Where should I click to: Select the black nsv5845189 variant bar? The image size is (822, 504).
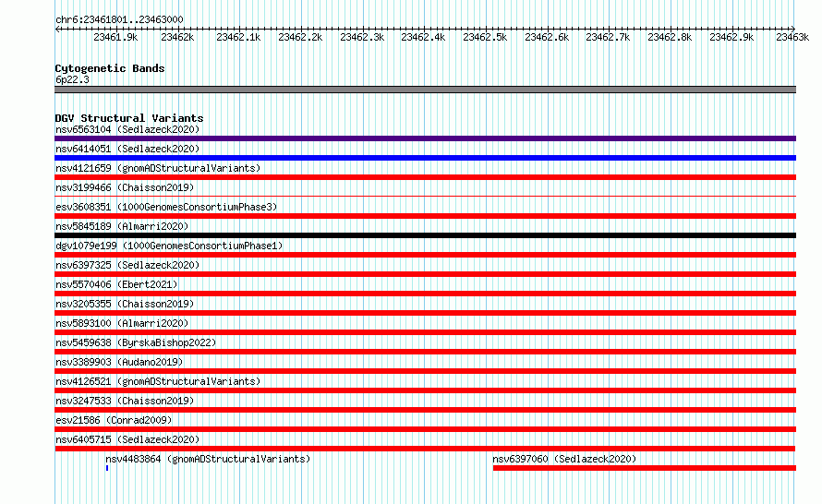point(425,235)
